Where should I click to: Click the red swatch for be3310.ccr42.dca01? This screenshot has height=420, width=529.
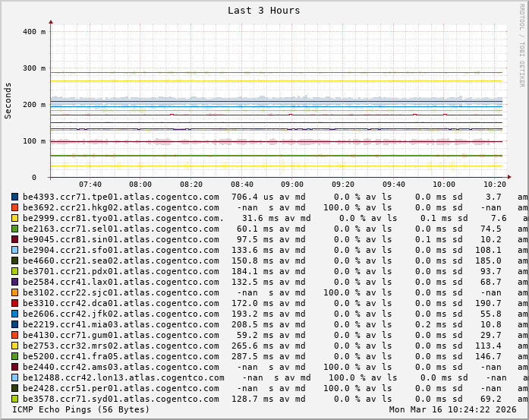tap(14, 303)
